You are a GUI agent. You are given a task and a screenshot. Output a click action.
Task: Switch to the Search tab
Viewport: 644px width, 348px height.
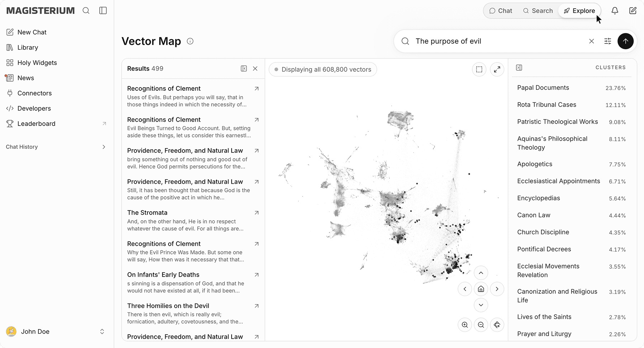538,11
